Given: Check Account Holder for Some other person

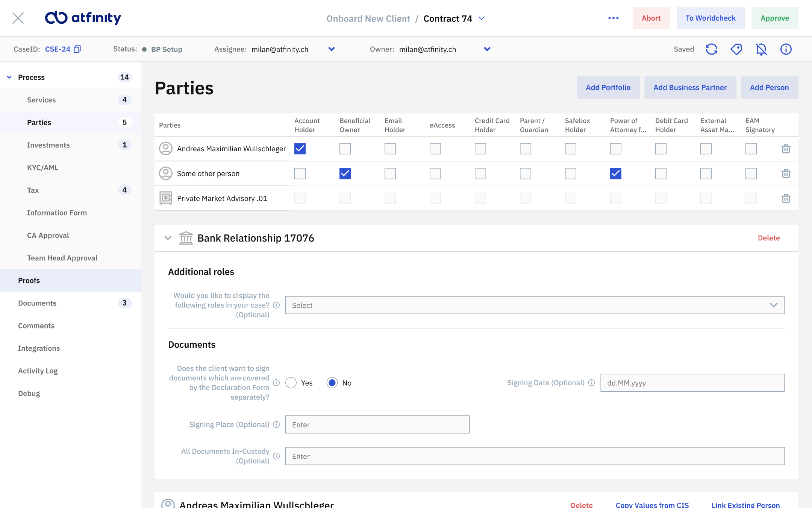Looking at the screenshot, I should point(300,173).
